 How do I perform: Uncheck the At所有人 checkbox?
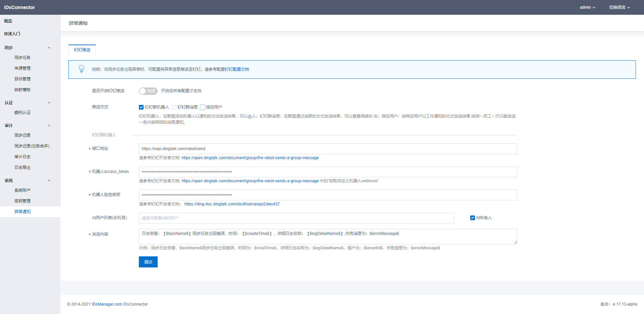pos(473,218)
